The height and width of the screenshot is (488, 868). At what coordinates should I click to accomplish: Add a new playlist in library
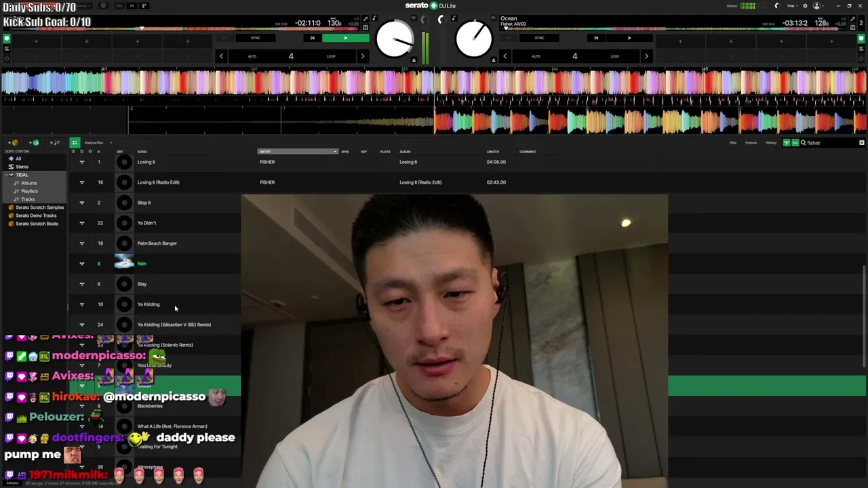pos(55,143)
